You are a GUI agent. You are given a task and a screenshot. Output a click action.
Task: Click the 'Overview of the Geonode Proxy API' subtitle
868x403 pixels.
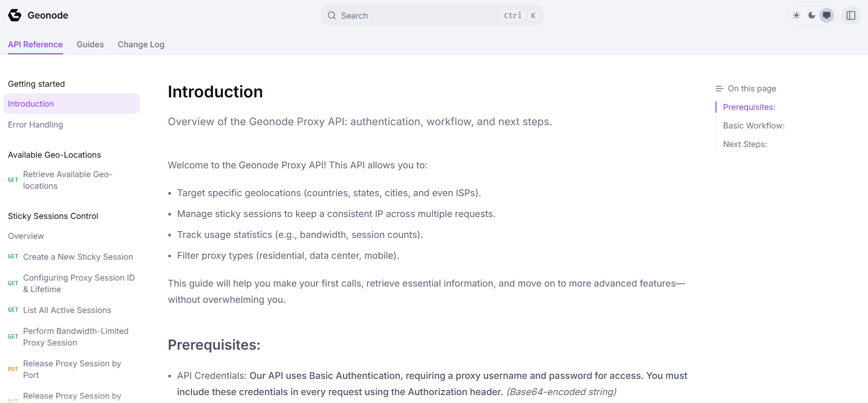click(x=360, y=122)
